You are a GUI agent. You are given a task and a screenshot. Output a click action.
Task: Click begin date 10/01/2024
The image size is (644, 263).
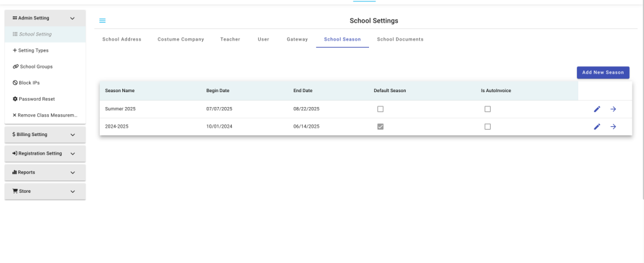click(x=220, y=126)
